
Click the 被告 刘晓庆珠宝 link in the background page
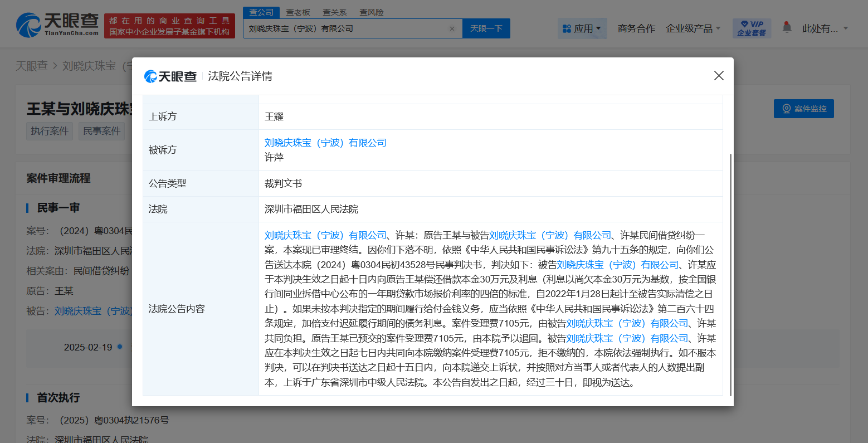pos(93,311)
